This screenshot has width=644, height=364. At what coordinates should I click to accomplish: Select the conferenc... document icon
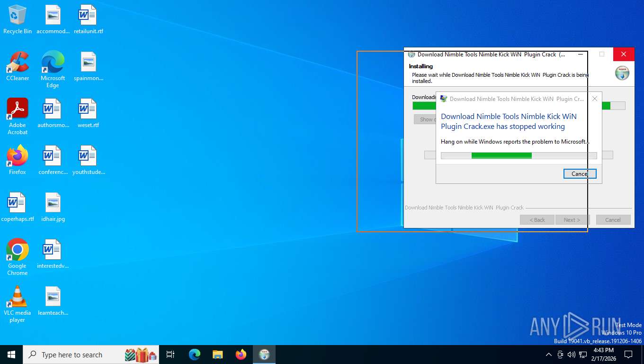coord(53,160)
